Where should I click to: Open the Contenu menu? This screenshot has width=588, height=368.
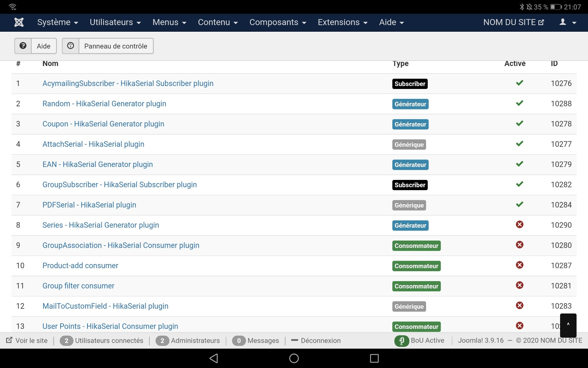pos(218,22)
